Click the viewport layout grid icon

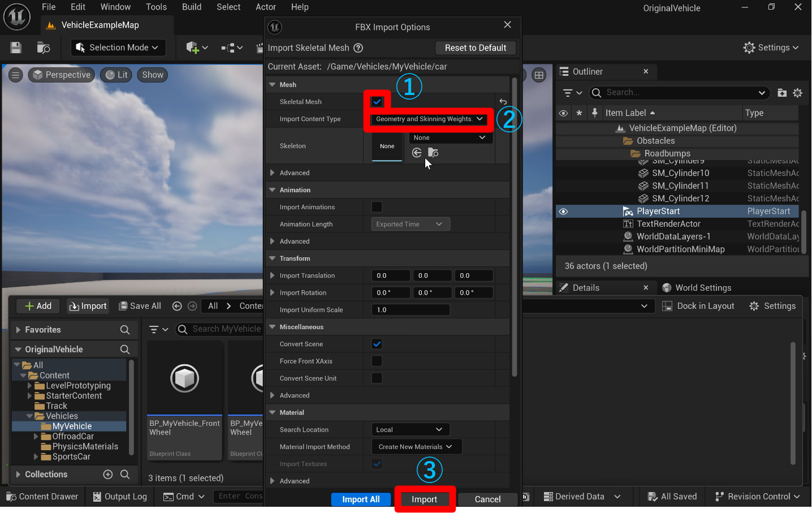(x=539, y=75)
